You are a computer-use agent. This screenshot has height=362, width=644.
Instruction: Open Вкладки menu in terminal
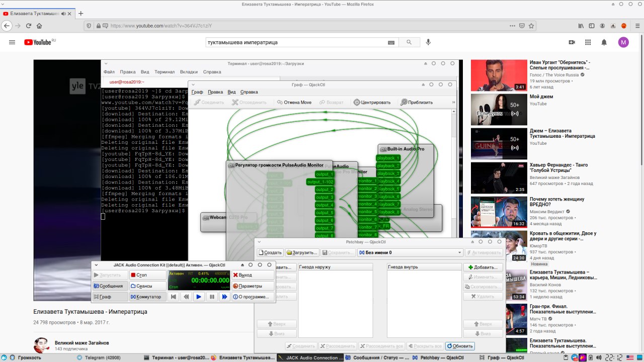pyautogui.click(x=189, y=72)
